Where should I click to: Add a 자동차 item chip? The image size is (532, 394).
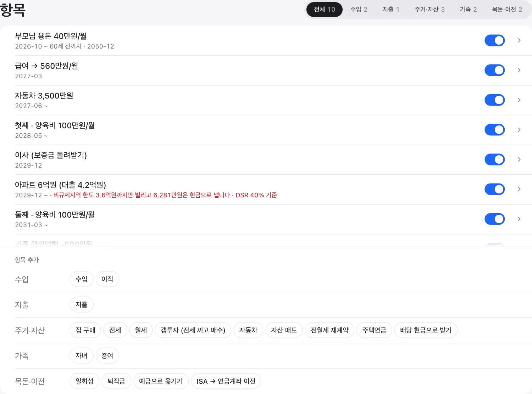click(248, 330)
